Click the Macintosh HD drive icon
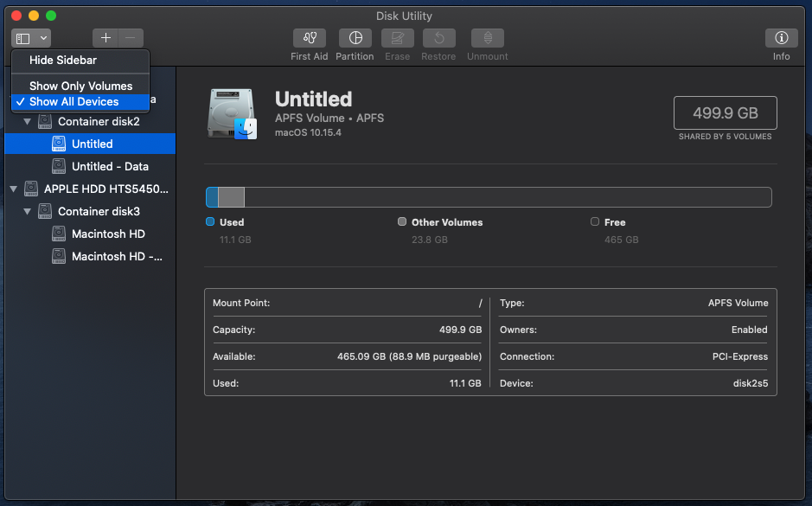 coord(59,234)
